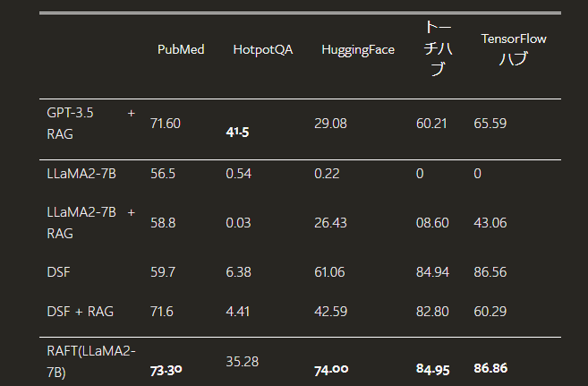Click the 35.28 RAFT HotpotQA value
588x386 pixels.
(x=242, y=362)
